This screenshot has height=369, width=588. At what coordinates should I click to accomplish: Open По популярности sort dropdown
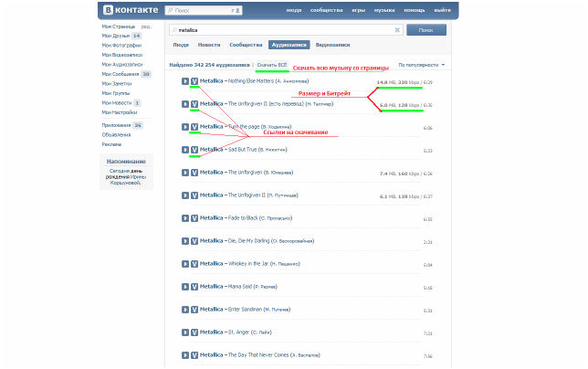(422, 65)
